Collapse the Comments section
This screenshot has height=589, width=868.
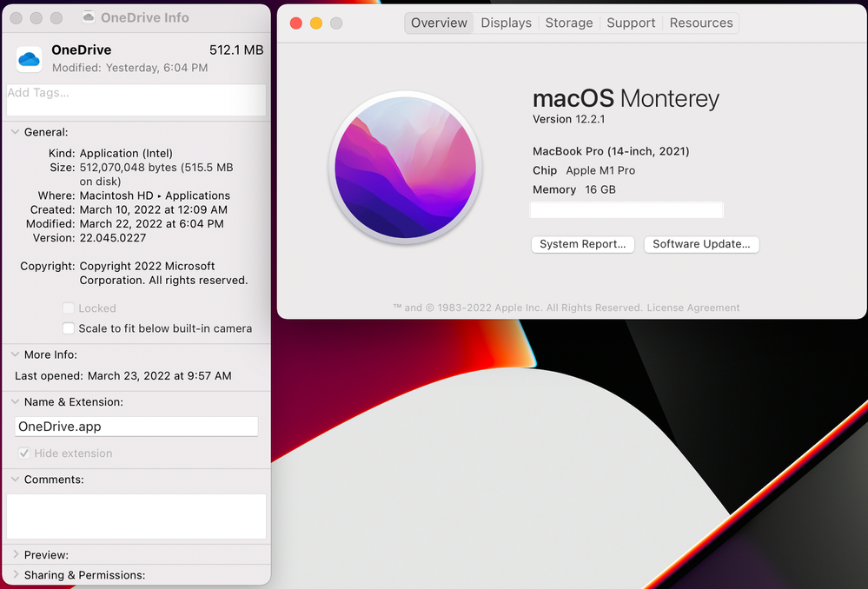[x=15, y=480]
